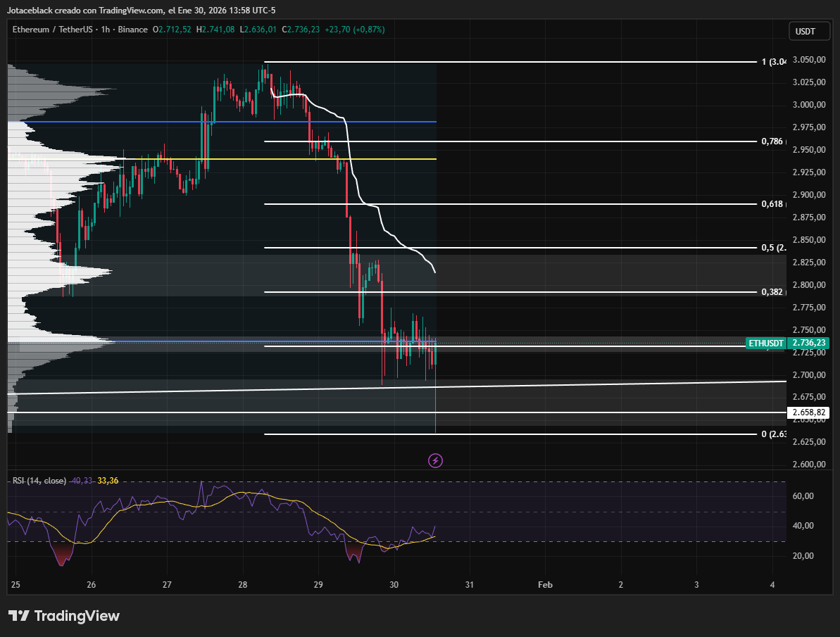
Task: Open the USDT currency selector
Action: click(805, 31)
